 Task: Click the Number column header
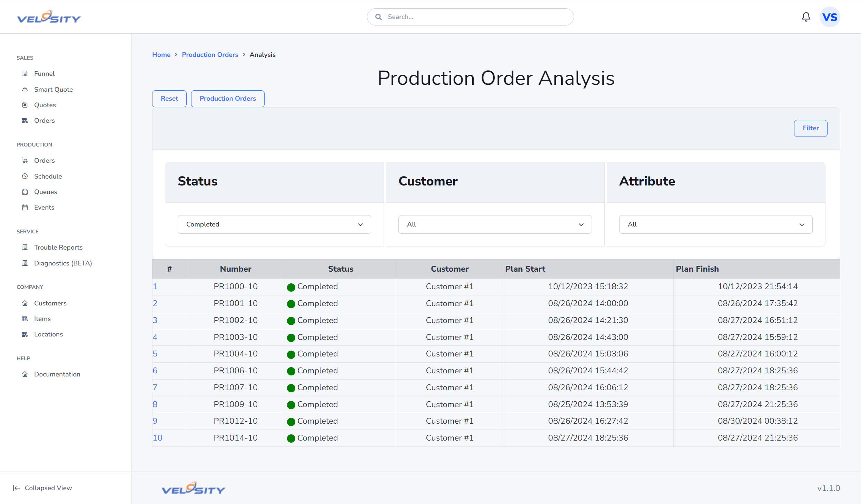click(236, 269)
